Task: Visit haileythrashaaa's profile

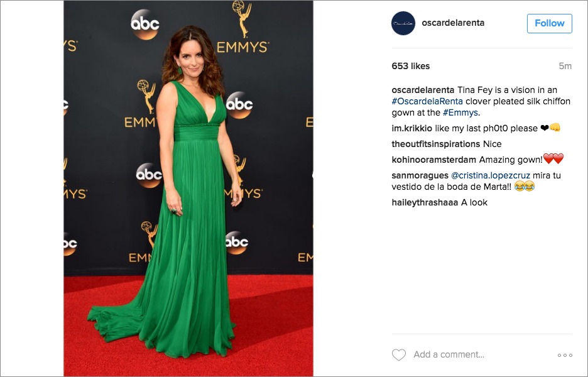Action: [x=425, y=202]
